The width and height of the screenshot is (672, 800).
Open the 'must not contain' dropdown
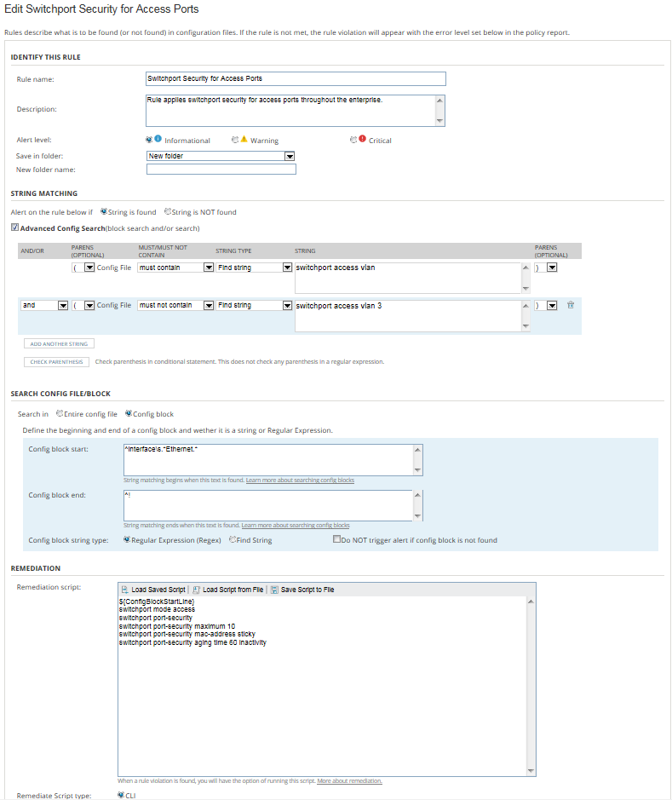(x=209, y=305)
